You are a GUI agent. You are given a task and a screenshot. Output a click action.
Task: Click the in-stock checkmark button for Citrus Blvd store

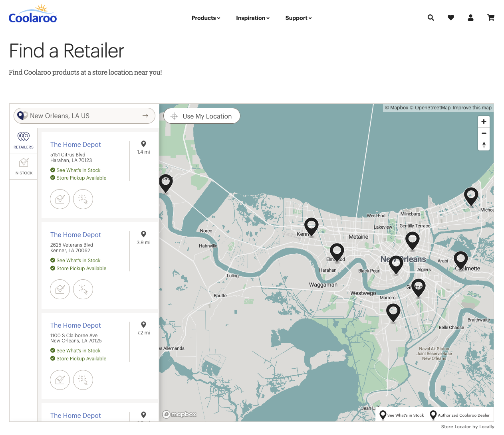(60, 199)
